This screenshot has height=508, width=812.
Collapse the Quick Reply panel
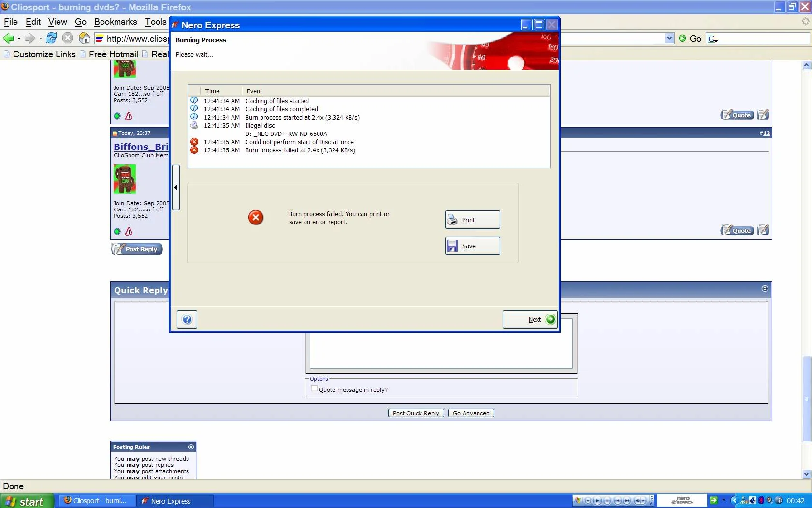point(765,289)
